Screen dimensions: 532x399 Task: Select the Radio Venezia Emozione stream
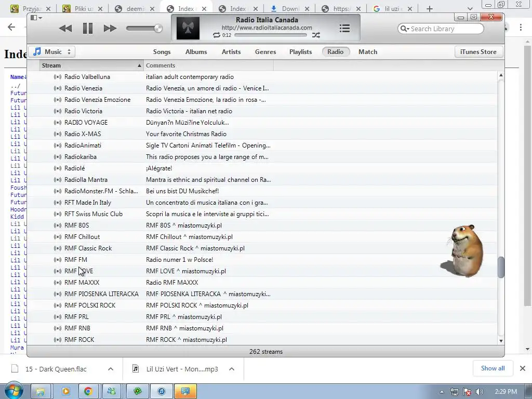pos(262,100)
